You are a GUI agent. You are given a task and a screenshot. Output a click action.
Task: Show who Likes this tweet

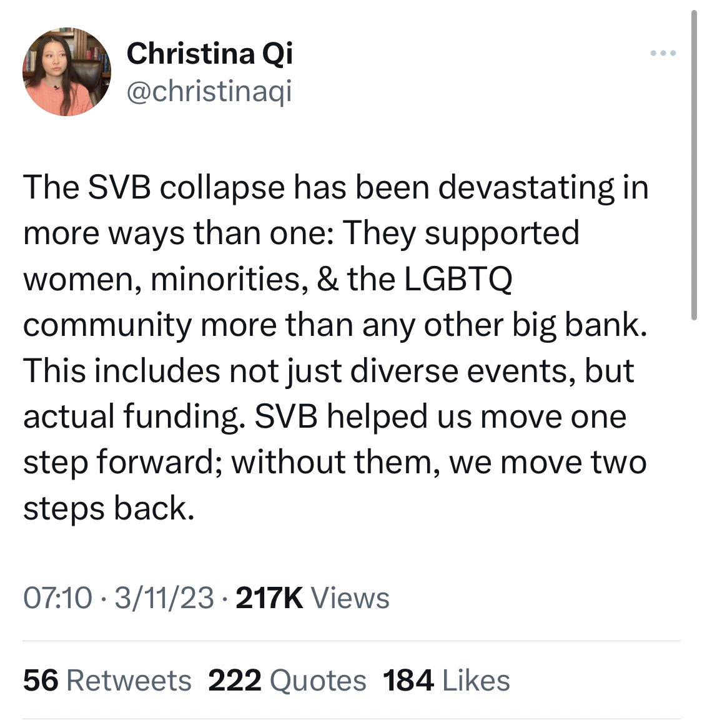476,680
